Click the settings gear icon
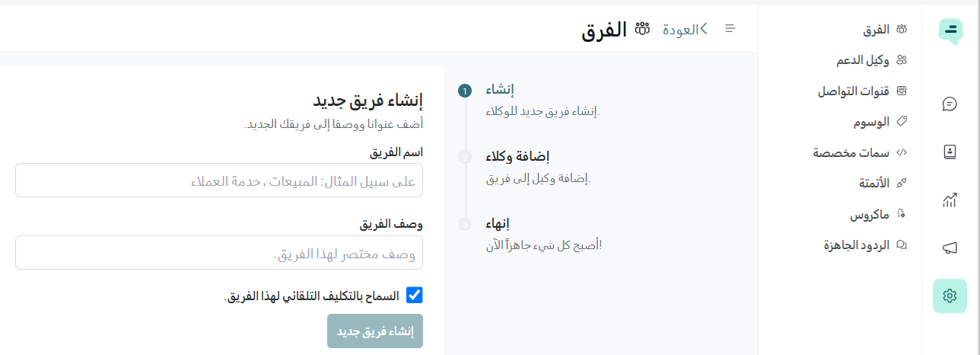This screenshot has height=355, width=980. click(x=950, y=296)
